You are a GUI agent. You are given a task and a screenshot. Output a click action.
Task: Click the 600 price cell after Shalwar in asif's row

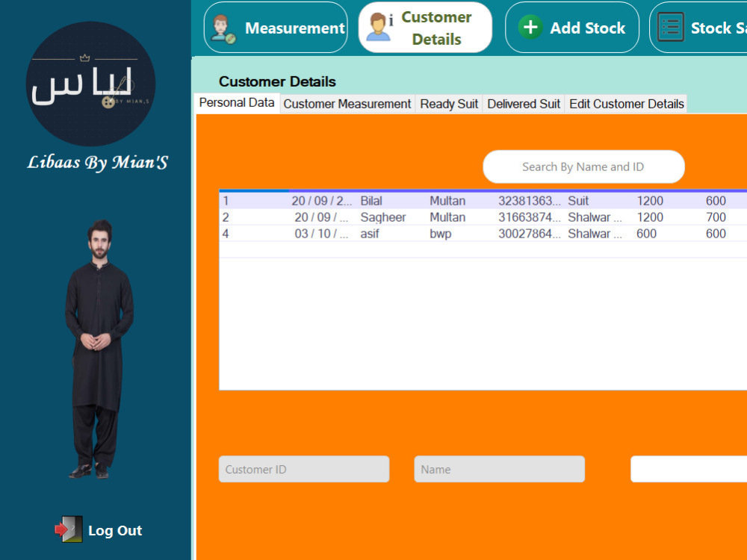[x=646, y=234]
